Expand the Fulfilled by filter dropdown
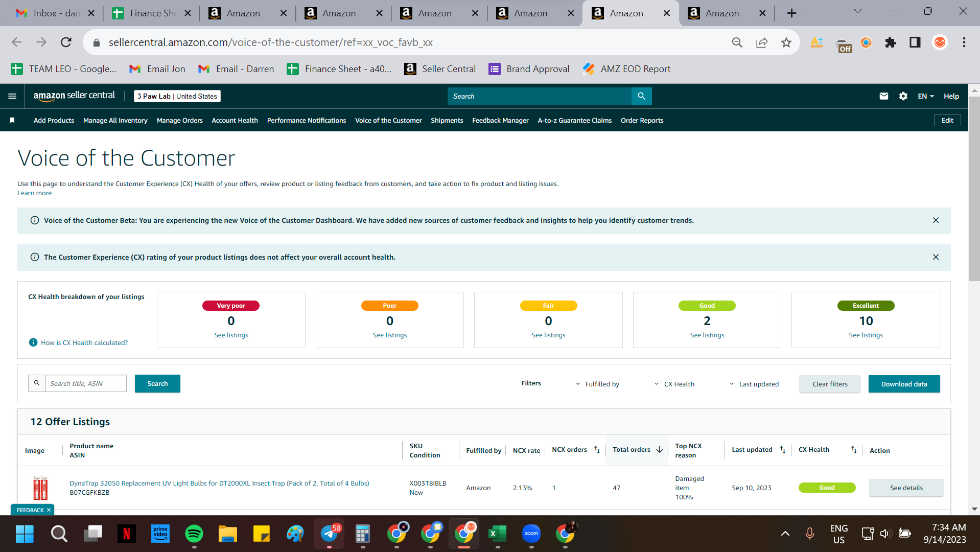The height and width of the screenshot is (552, 980). pos(597,384)
